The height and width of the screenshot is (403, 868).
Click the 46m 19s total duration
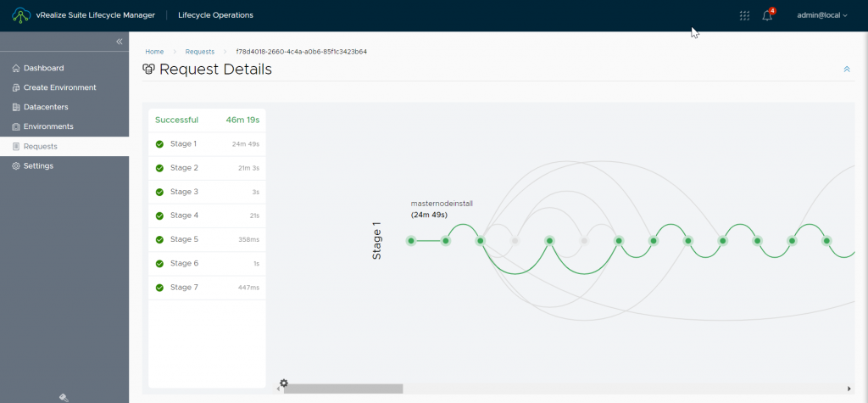pyautogui.click(x=242, y=120)
